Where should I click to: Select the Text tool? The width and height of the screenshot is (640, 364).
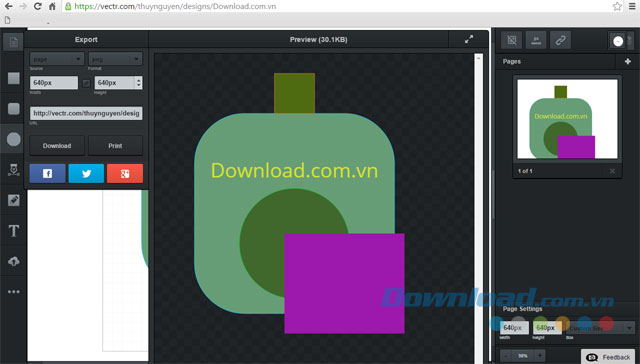pos(13,231)
